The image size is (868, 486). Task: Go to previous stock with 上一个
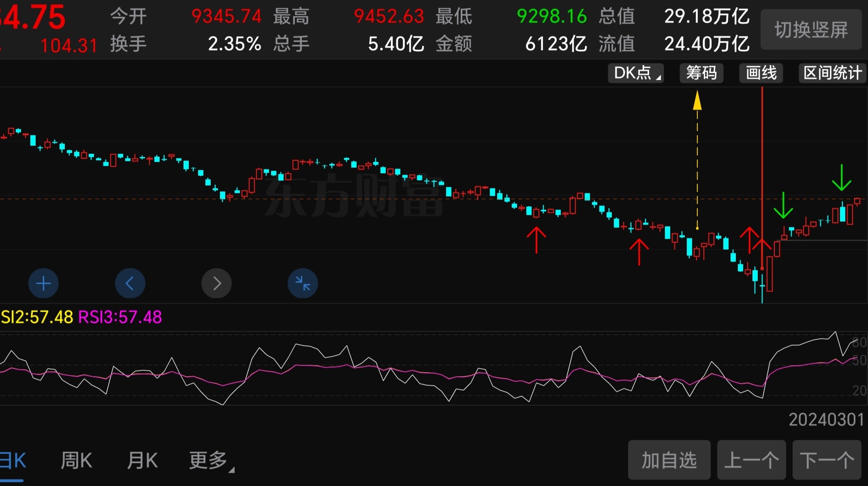point(752,460)
